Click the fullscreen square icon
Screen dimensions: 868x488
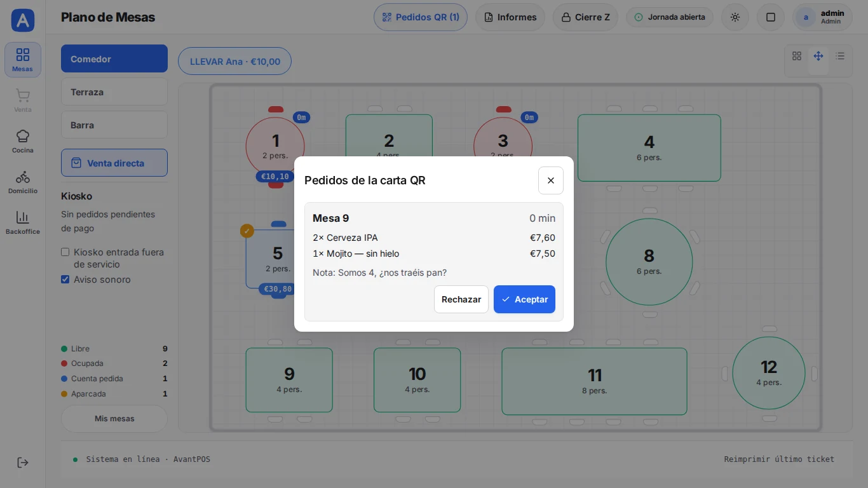coord(771,17)
